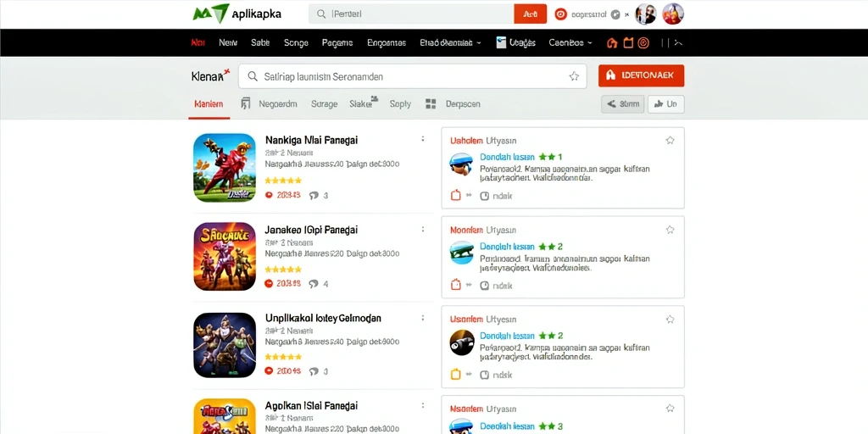Click clock ndak icon in Moonlem card
This screenshot has width=868, height=434.
click(484, 286)
